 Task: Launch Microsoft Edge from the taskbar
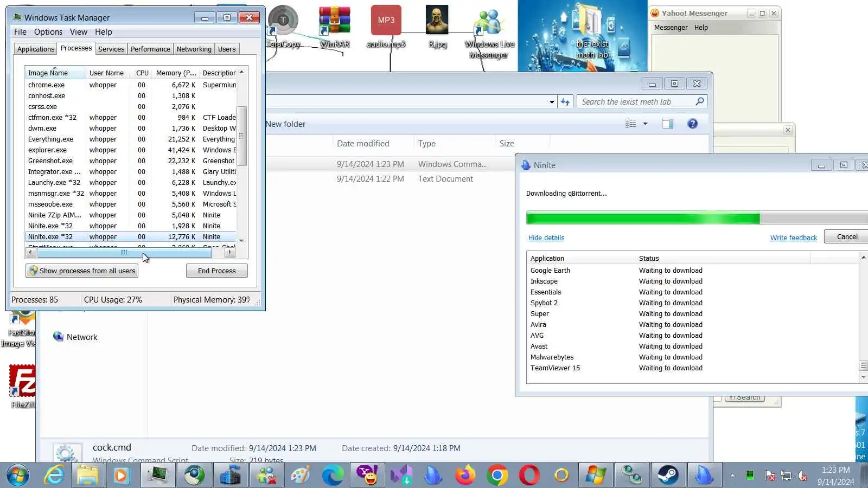[333, 476]
